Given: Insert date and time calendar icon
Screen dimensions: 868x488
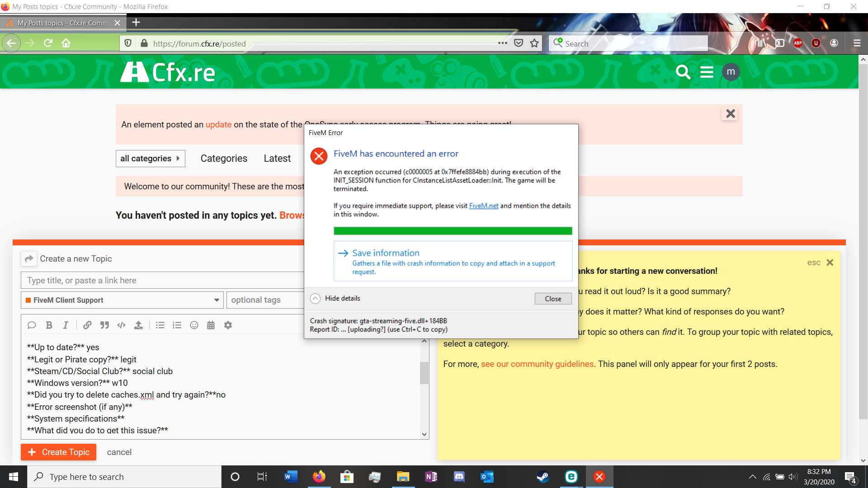Looking at the screenshot, I should (211, 325).
